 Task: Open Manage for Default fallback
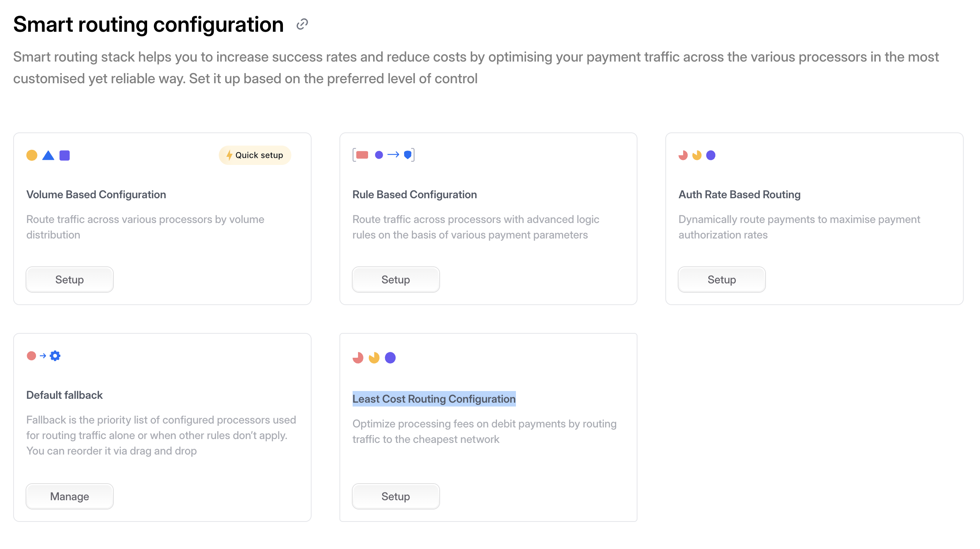(70, 496)
